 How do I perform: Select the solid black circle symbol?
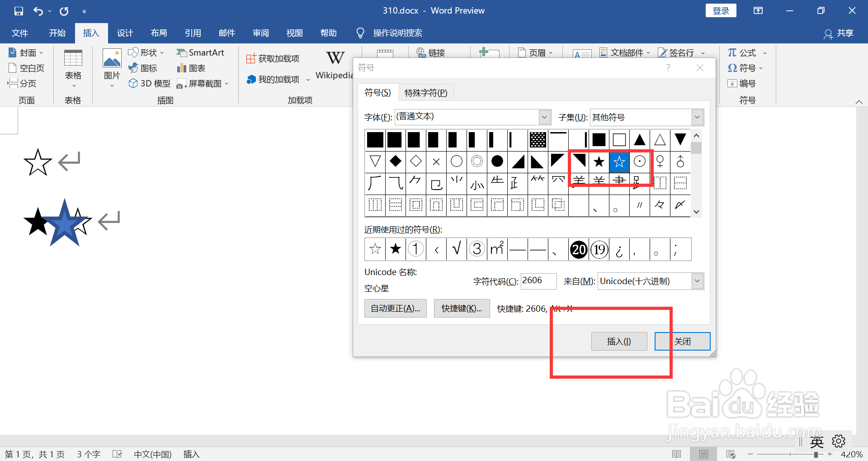(x=497, y=162)
